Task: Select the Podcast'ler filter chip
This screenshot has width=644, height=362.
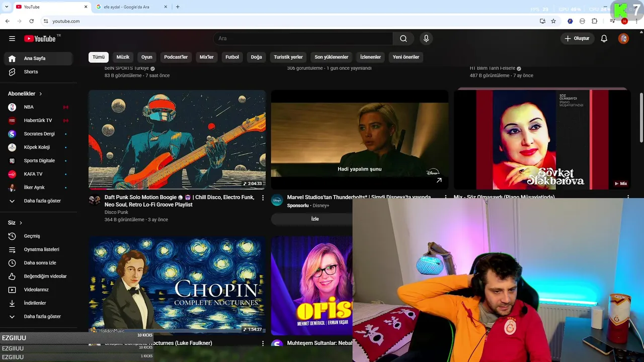Action: click(176, 57)
